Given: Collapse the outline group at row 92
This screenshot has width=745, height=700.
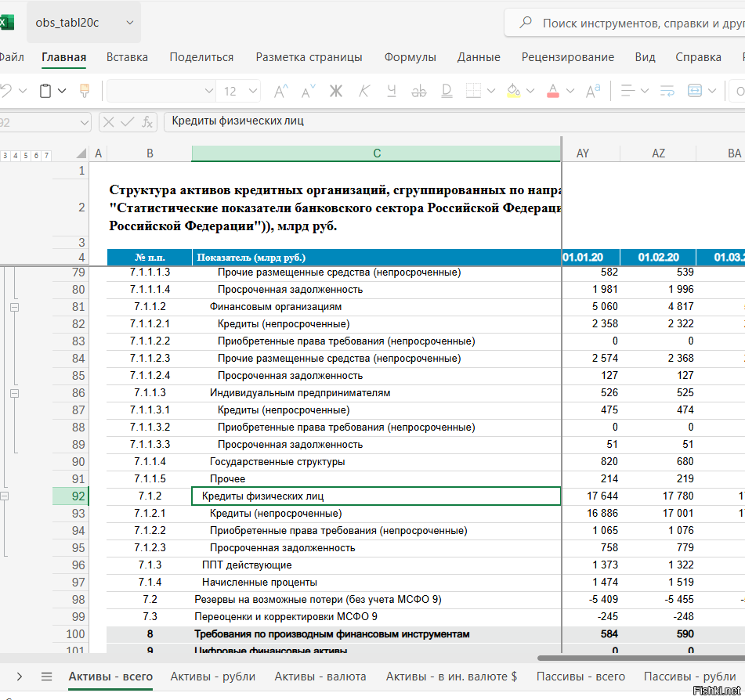Looking at the screenshot, I should pos(5,496).
